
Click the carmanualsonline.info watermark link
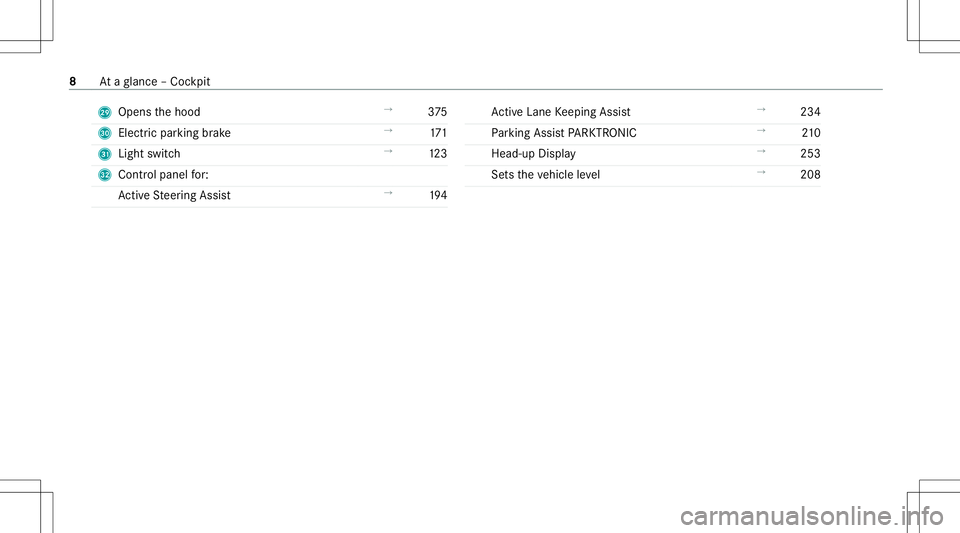[x=812, y=516]
